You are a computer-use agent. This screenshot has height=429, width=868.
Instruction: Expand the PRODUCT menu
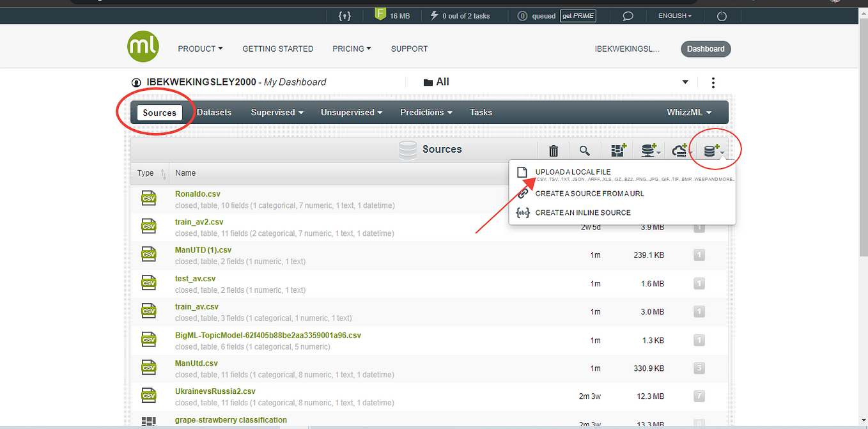(x=200, y=49)
